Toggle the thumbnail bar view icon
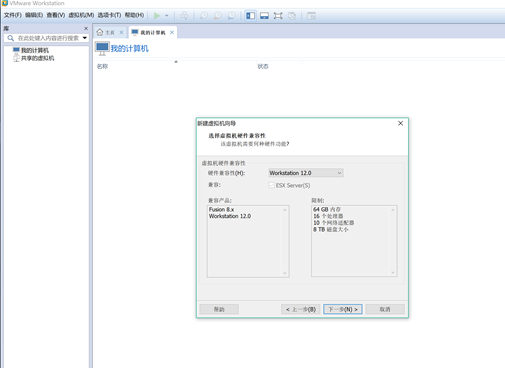 [264, 16]
